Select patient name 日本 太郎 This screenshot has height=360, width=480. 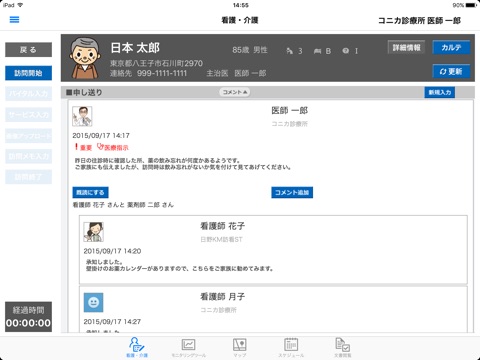[x=135, y=48]
